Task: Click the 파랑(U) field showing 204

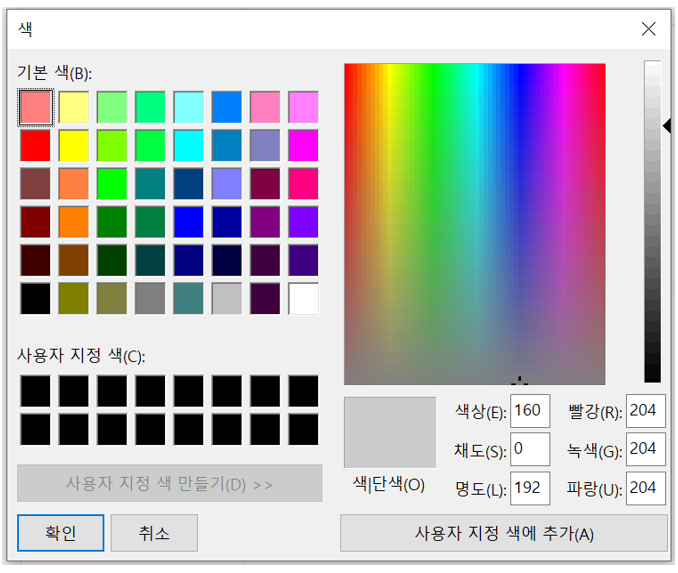Action: pos(646,488)
